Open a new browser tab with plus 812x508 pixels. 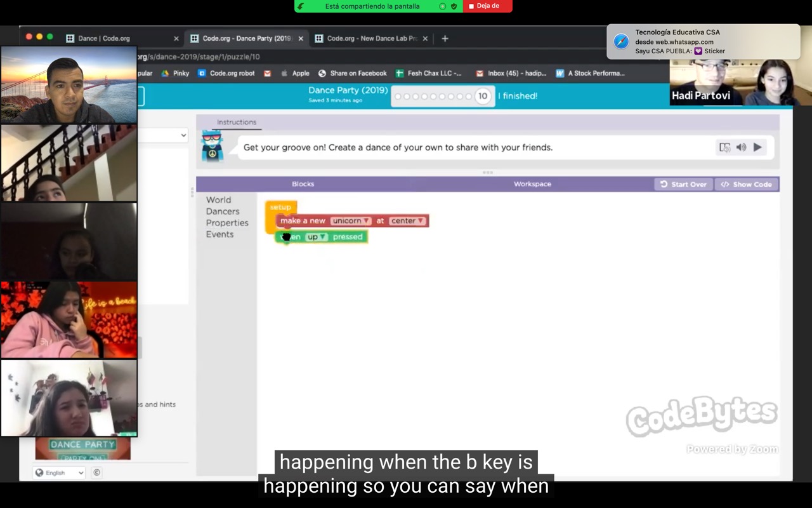[445, 39]
